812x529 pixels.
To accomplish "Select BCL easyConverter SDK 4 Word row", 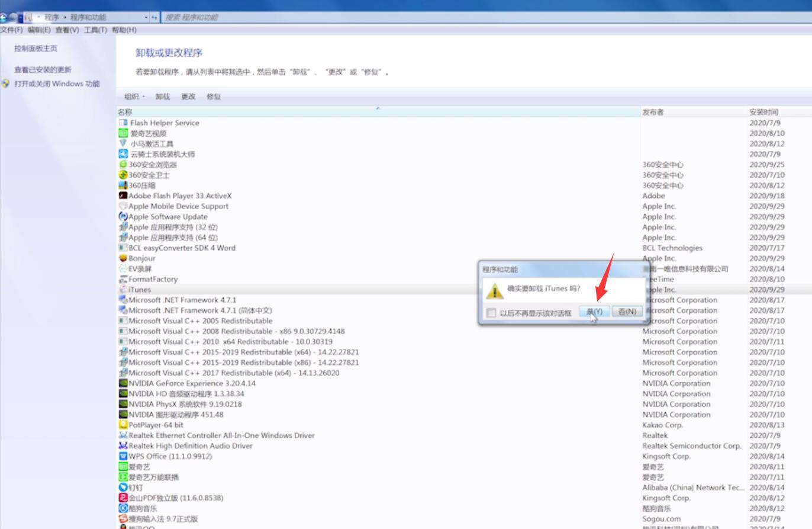I will pyautogui.click(x=464, y=248).
